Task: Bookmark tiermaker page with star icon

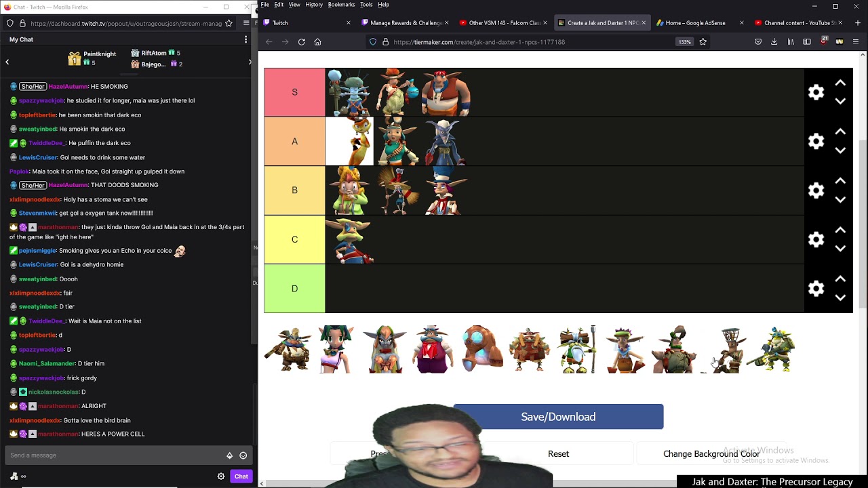Action: pos(703,42)
